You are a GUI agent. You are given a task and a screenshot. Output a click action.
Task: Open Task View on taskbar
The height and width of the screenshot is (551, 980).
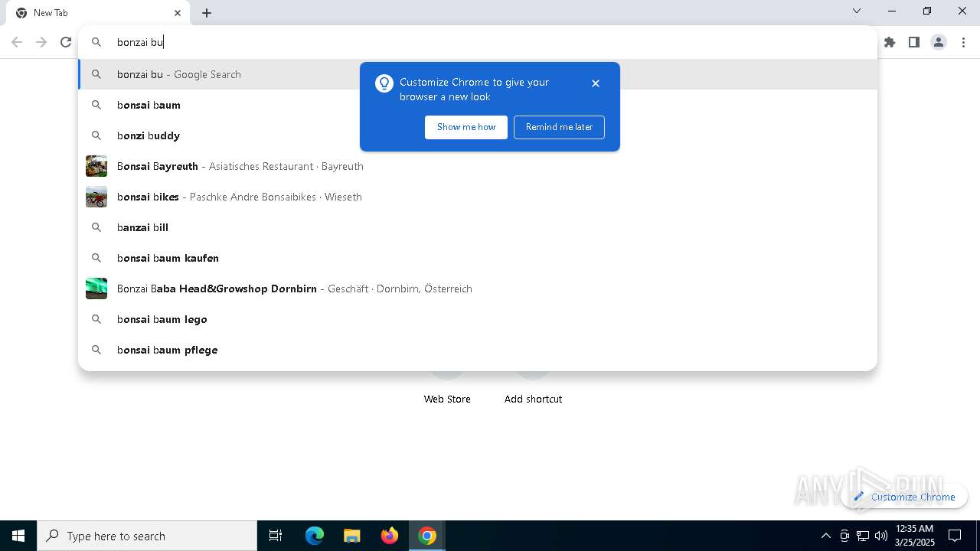(x=276, y=536)
